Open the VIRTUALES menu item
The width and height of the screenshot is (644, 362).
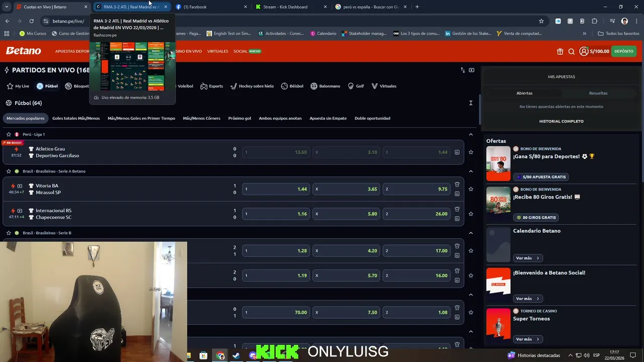(x=217, y=51)
